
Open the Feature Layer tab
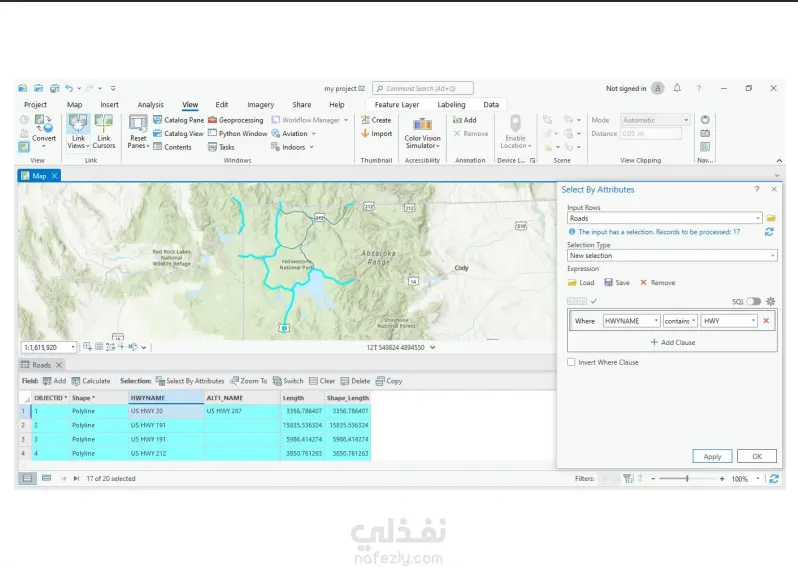(x=397, y=104)
